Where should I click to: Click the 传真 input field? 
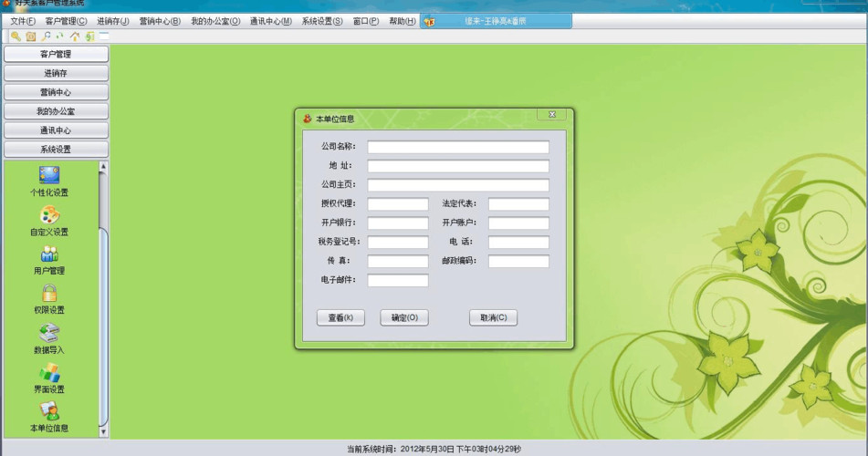point(398,261)
